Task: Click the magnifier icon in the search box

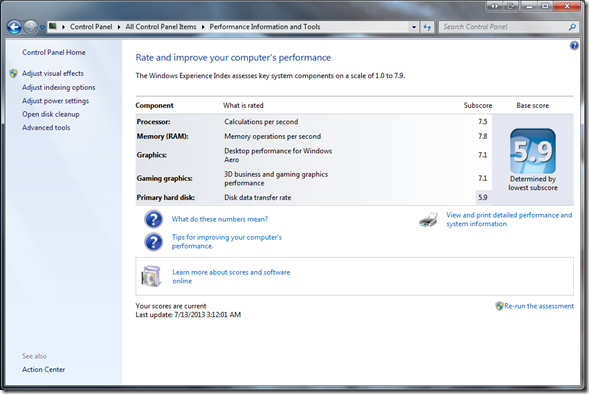Action: tap(572, 27)
